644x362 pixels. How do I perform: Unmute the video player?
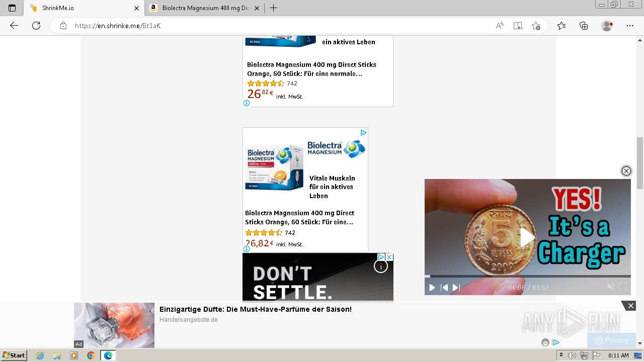(611, 287)
